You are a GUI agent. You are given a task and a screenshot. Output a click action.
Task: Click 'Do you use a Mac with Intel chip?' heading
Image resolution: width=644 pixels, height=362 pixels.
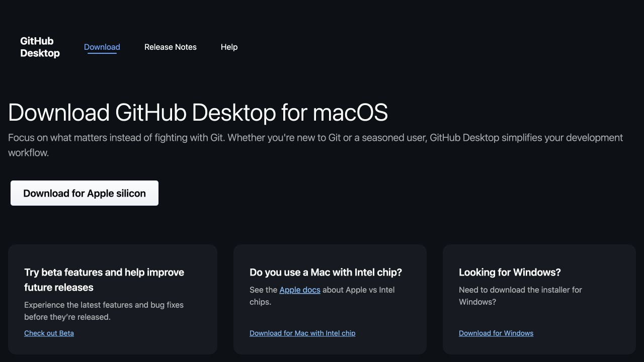[x=326, y=272]
